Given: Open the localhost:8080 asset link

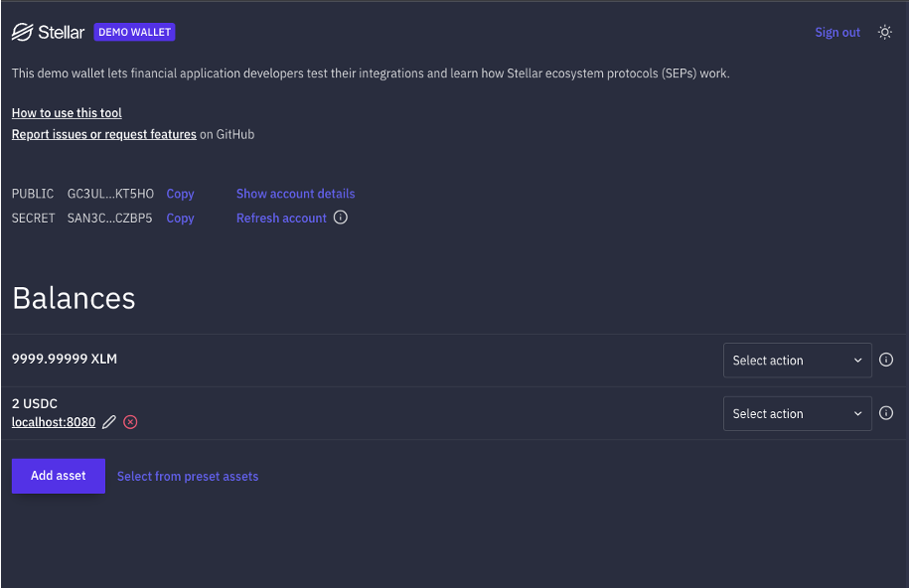Looking at the screenshot, I should [x=54, y=422].
